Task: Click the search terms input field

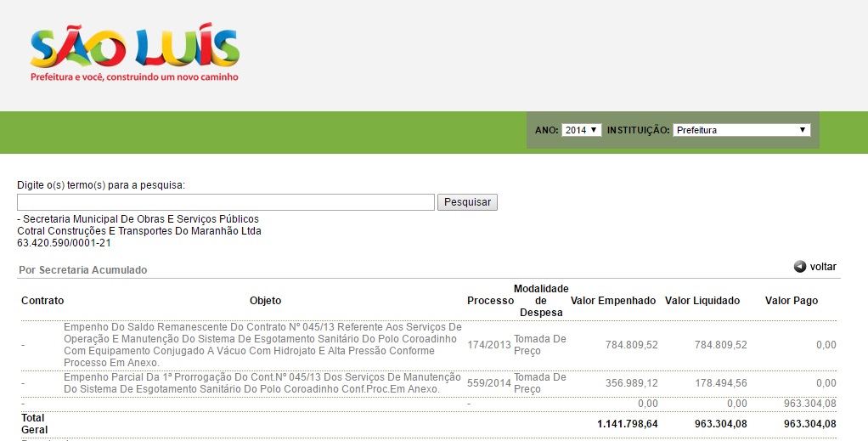Action: 226,202
